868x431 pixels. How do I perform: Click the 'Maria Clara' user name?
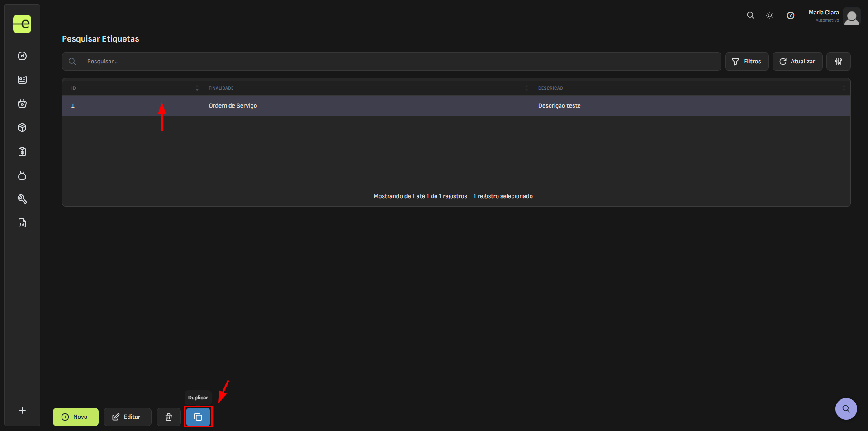824,13
